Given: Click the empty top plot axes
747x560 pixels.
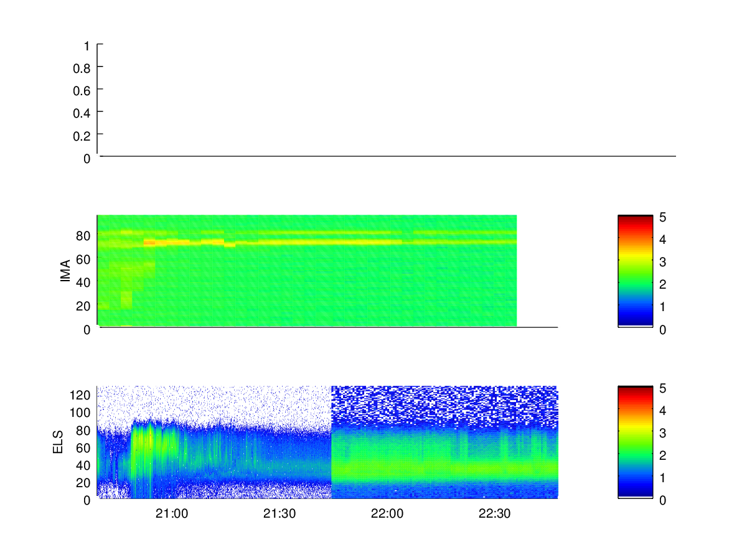Looking at the screenshot, I should click(387, 100).
